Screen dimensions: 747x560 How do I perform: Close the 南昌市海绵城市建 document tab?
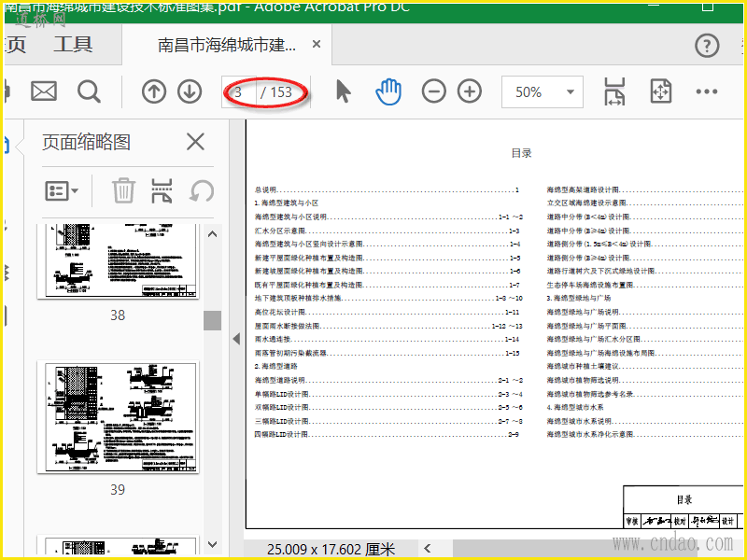(317, 44)
